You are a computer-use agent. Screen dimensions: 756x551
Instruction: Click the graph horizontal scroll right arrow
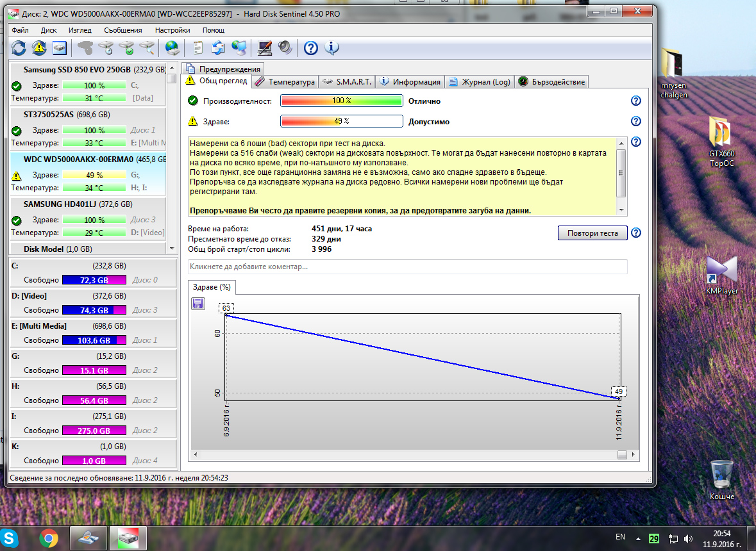pos(633,455)
